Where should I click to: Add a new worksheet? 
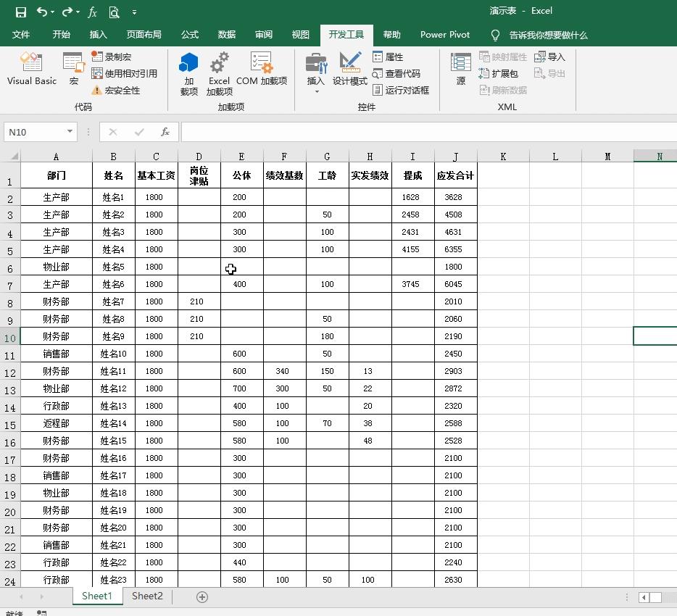pyautogui.click(x=202, y=596)
